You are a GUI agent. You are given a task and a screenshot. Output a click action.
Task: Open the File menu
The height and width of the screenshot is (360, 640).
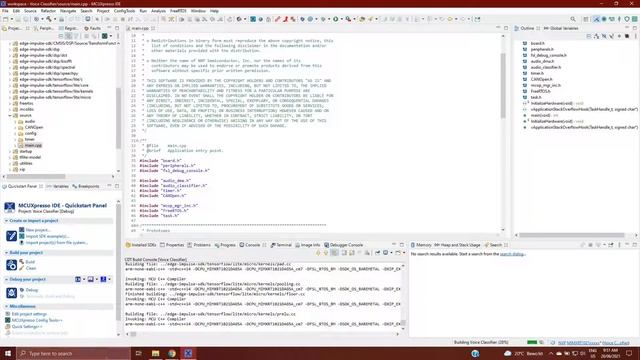[x=5, y=11]
